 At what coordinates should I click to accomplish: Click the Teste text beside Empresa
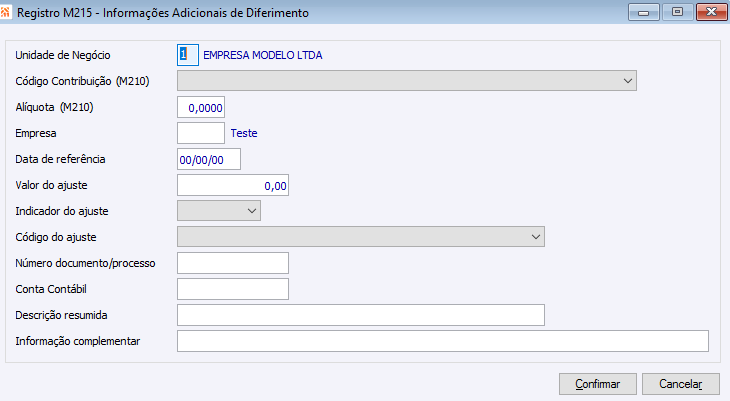(244, 133)
